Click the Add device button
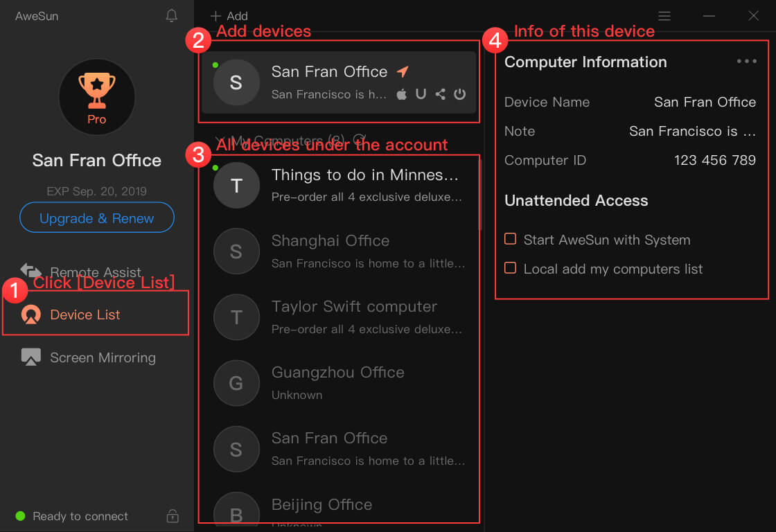Image resolution: width=776 pixels, height=532 pixels. (x=229, y=15)
